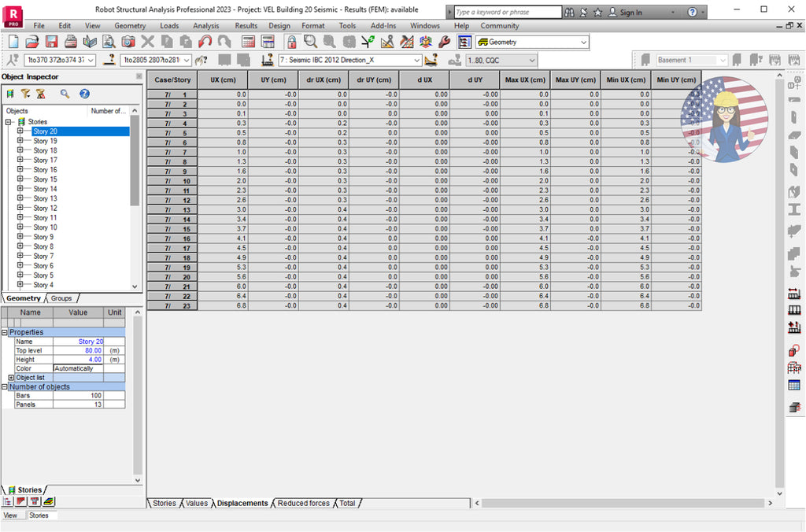Open print preview via the printer icon

click(x=69, y=42)
